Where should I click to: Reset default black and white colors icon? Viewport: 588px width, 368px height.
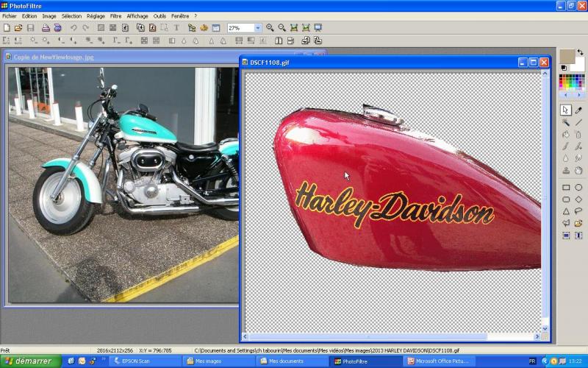point(564,68)
